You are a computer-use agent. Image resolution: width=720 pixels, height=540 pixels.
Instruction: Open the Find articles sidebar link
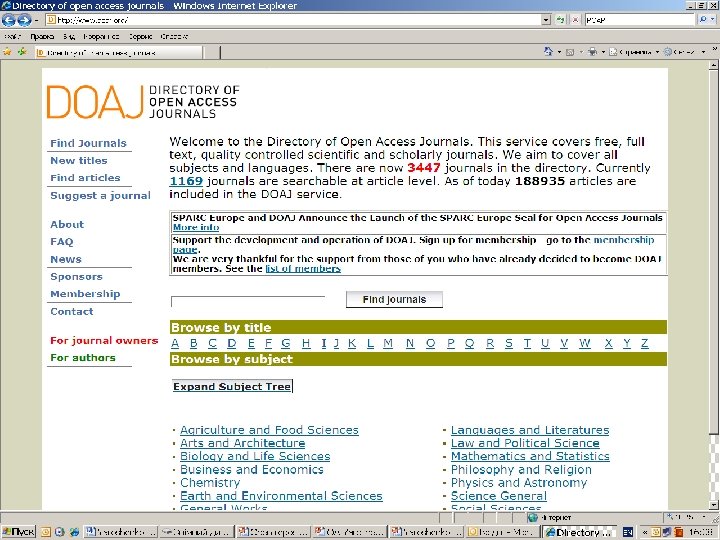tap(85, 178)
